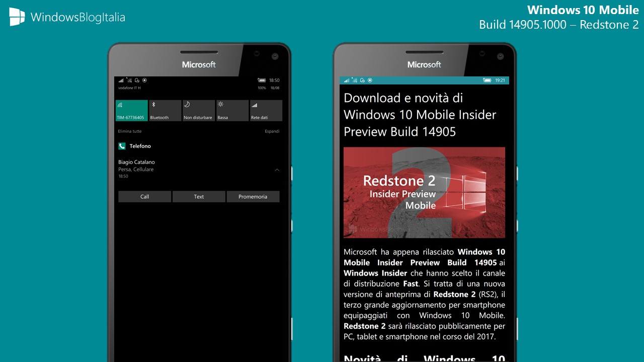Click the front camera lens on the left phone
The height and width of the screenshot is (362, 644).
pyautogui.click(x=275, y=56)
